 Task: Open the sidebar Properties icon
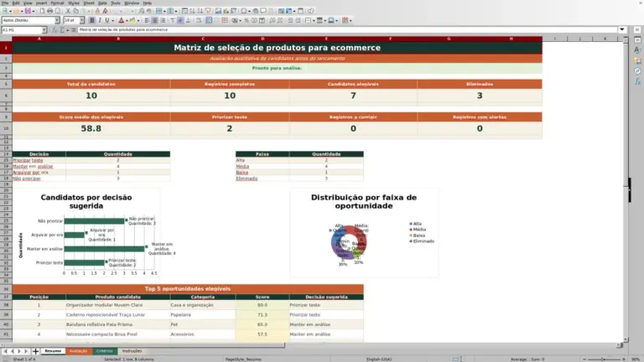click(637, 40)
